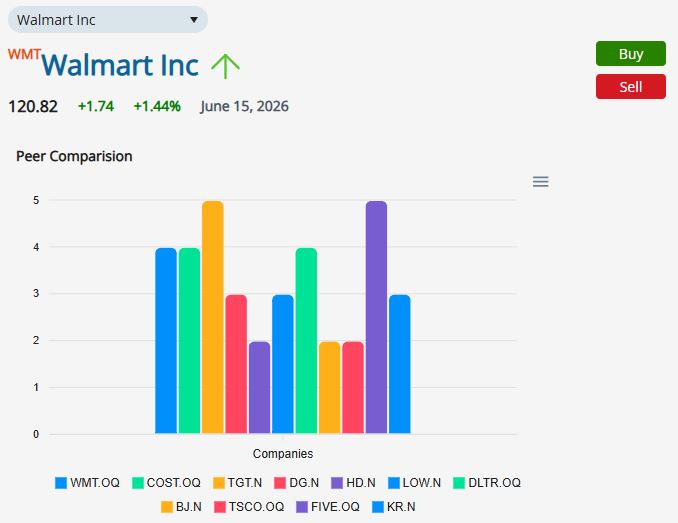
Task: Click the 120.82 price value
Action: [x=33, y=106]
